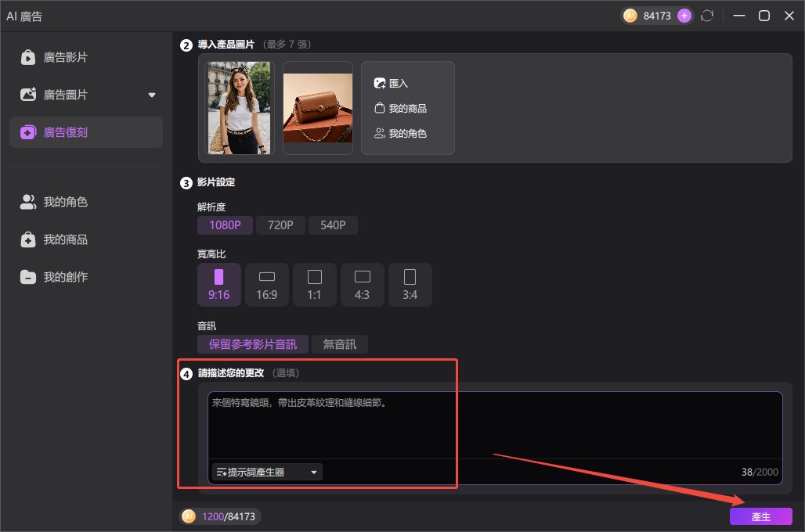Select 1080P resolution
Viewport: 805px width, 532px height.
[x=225, y=225]
